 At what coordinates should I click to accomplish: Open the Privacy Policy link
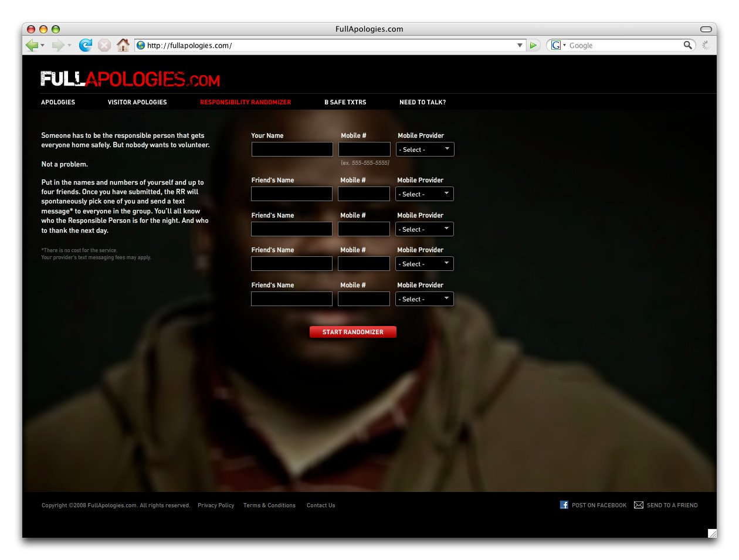pos(216,505)
